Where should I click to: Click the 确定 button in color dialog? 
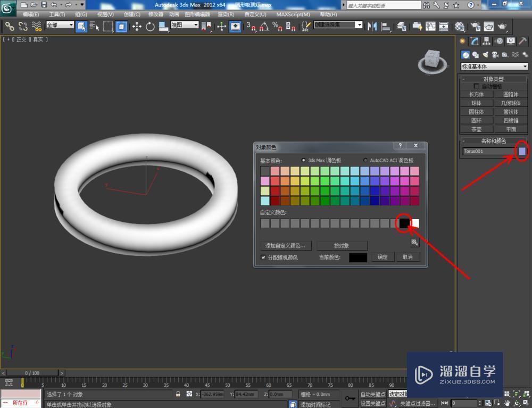pyautogui.click(x=383, y=257)
